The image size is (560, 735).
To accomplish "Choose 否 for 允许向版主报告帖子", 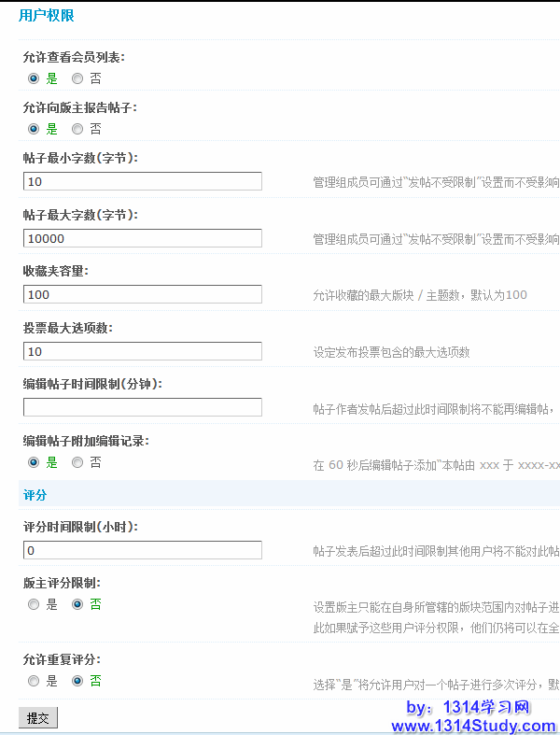I will click(77, 129).
